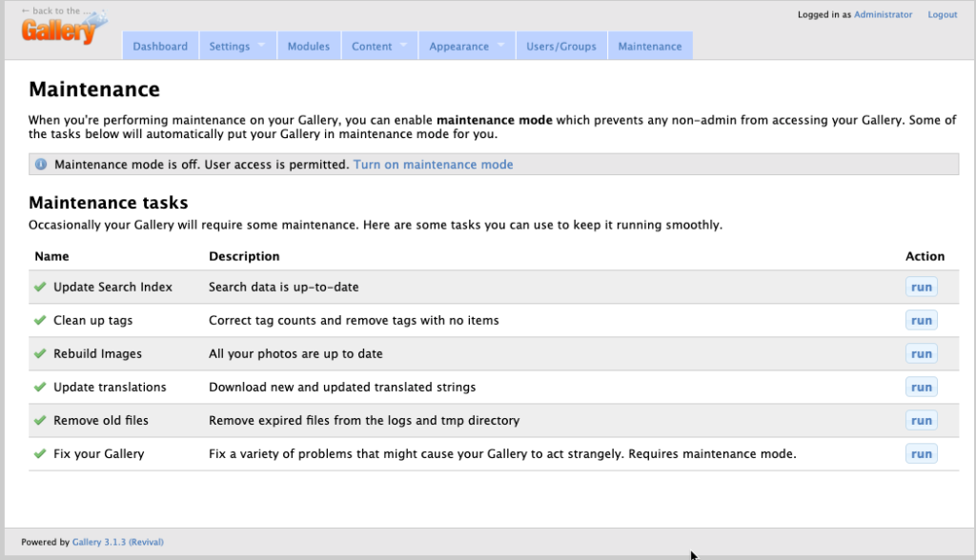Image resolution: width=976 pixels, height=560 pixels.
Task: Expand the Appearance dropdown menu
Action: 466,46
